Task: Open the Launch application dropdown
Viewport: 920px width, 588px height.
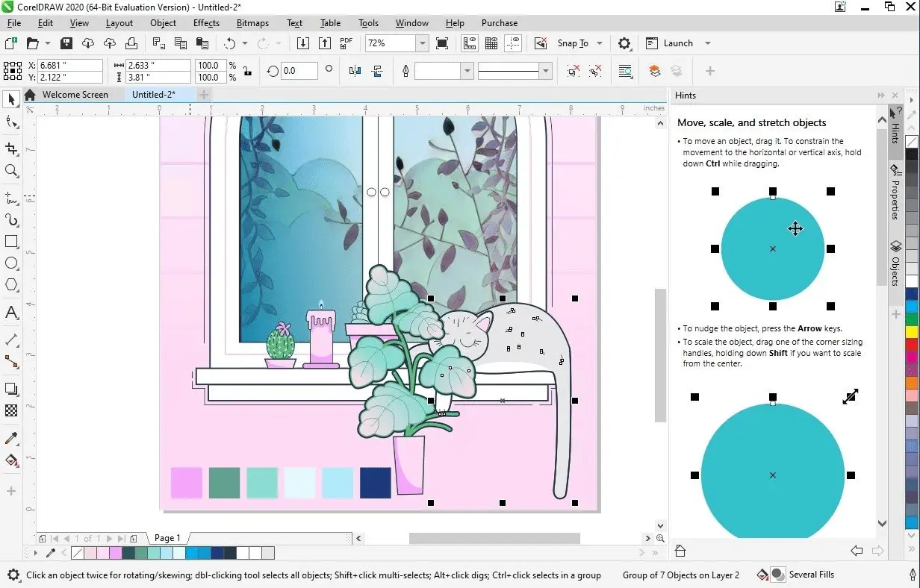Action: pyautogui.click(x=708, y=43)
